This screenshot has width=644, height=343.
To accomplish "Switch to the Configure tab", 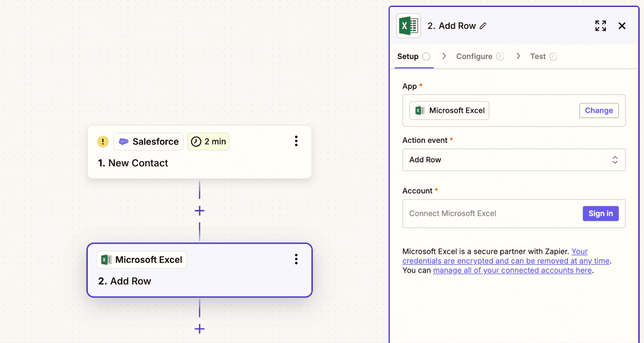I will (x=480, y=56).
